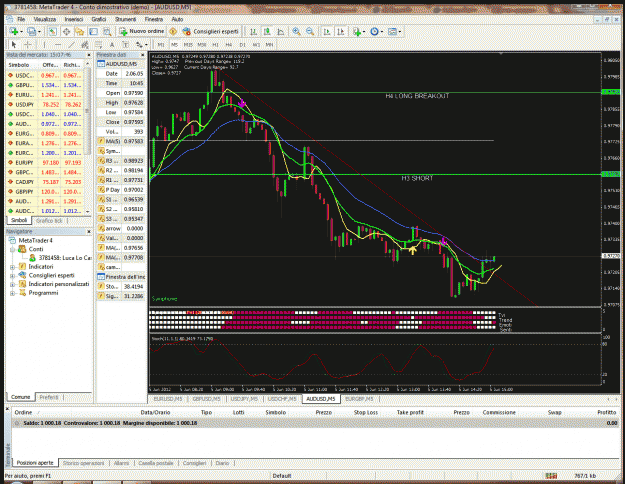The image size is (625, 484).
Task: Close the Finestra dati panel
Action: 142,55
